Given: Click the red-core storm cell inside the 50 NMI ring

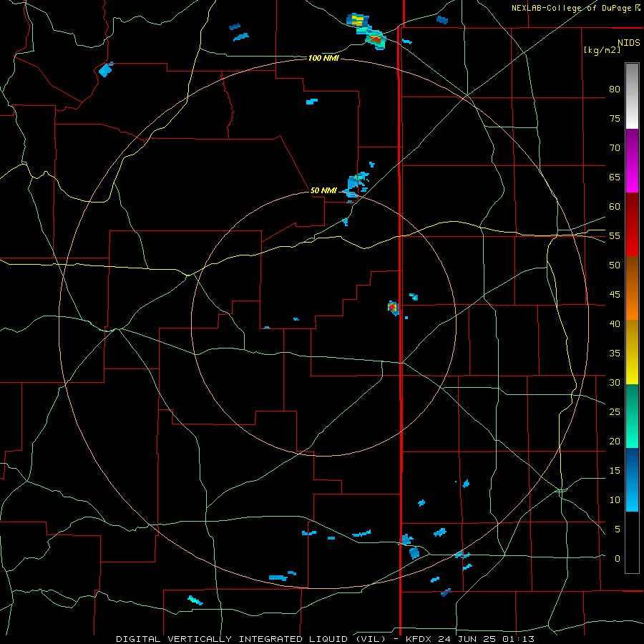Looking at the screenshot, I should click(393, 307).
